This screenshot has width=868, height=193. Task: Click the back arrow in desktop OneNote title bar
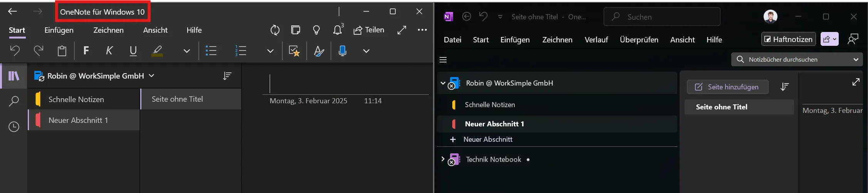coord(467,17)
